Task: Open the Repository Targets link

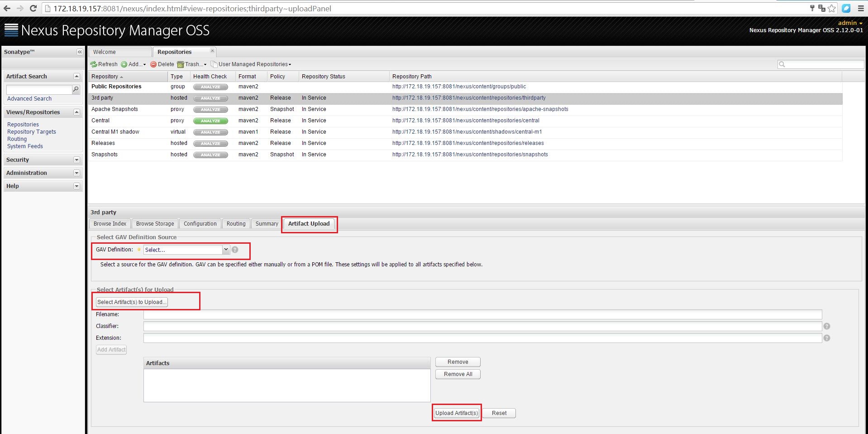Action: pyautogui.click(x=32, y=132)
